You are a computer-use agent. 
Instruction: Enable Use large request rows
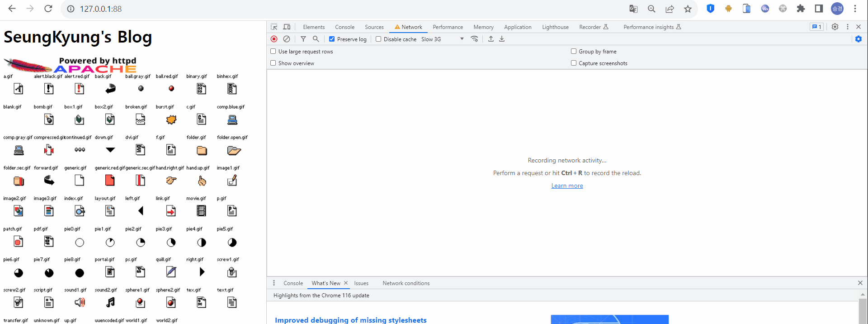pyautogui.click(x=273, y=51)
